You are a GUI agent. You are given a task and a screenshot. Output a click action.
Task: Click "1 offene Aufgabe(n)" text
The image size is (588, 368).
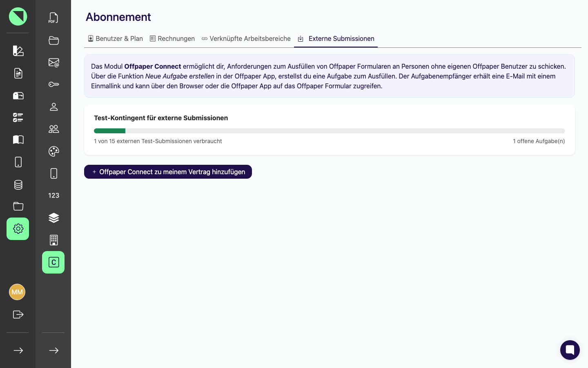coord(539,141)
